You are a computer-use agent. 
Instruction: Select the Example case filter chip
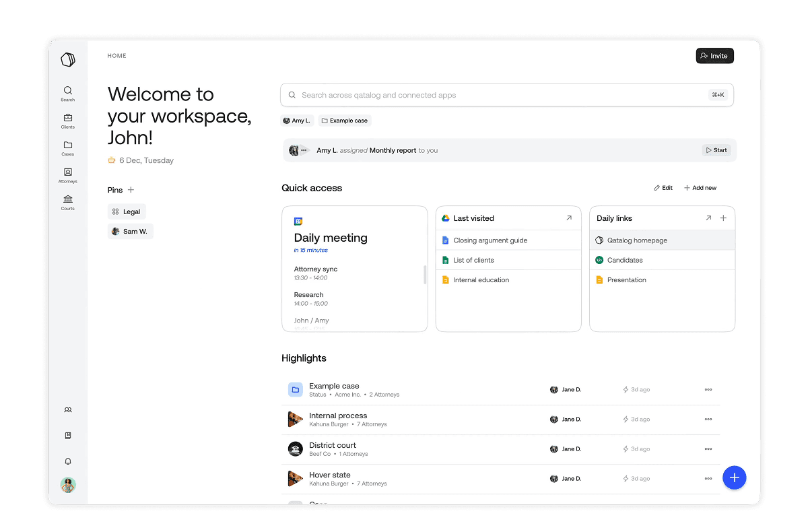345,121
